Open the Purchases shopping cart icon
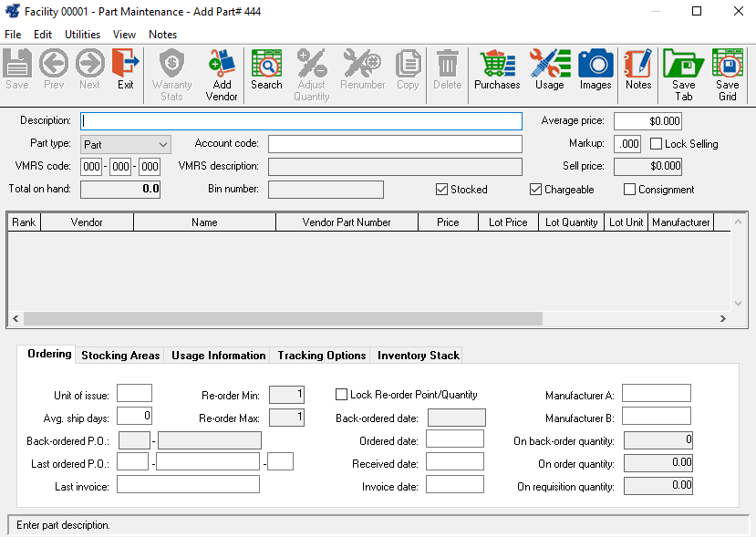This screenshot has height=537, width=756. pos(497,69)
